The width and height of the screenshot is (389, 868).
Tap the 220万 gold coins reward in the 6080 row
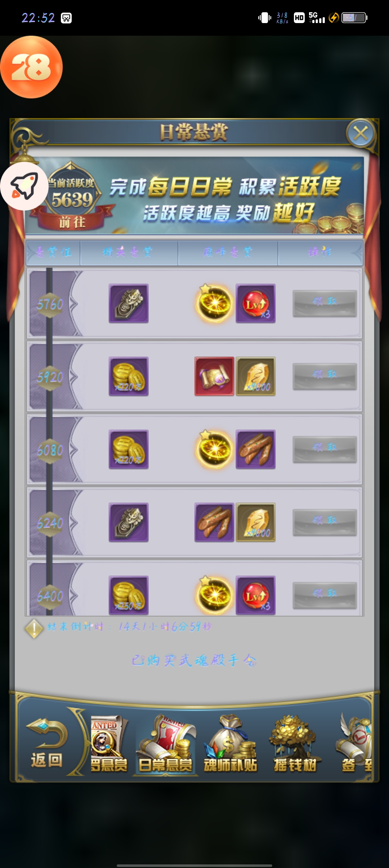click(x=129, y=449)
